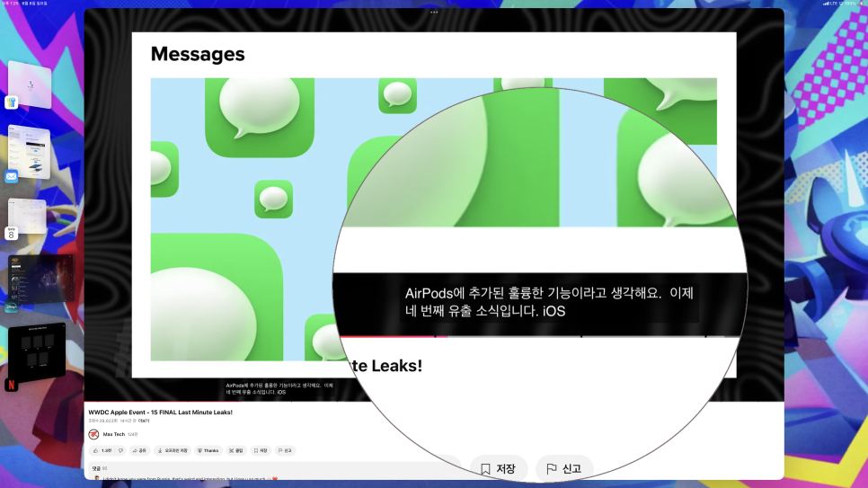Switch to the Netflix window thumbnail
Image resolution: width=868 pixels, height=488 pixels.
(x=37, y=351)
